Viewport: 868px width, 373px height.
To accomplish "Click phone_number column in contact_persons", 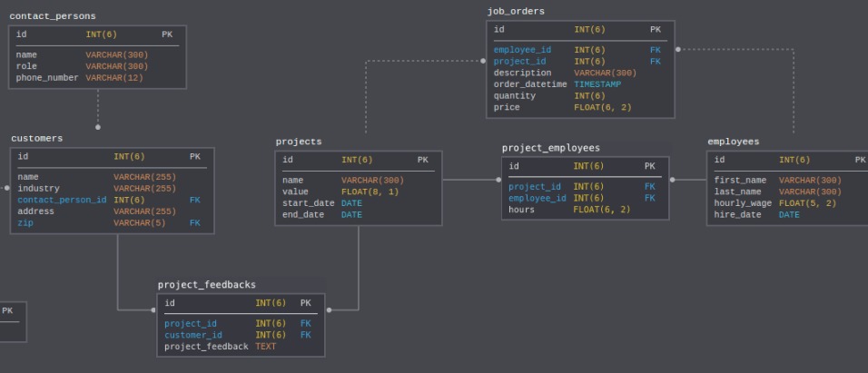I will point(47,78).
